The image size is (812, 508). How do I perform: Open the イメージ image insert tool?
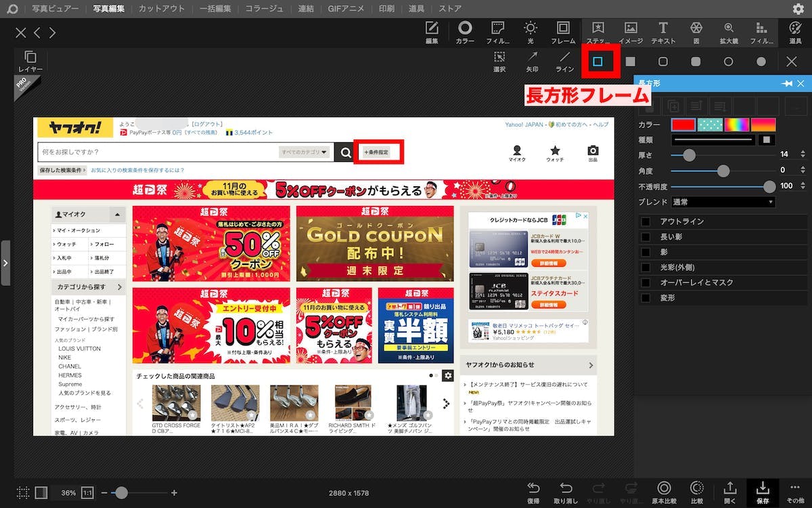point(631,32)
